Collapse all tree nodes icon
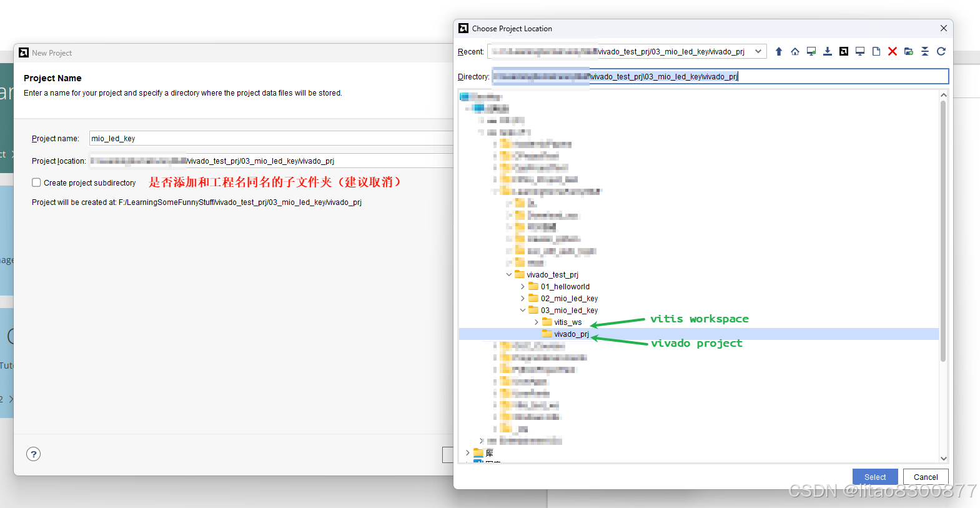This screenshot has width=980, height=508. click(x=925, y=51)
